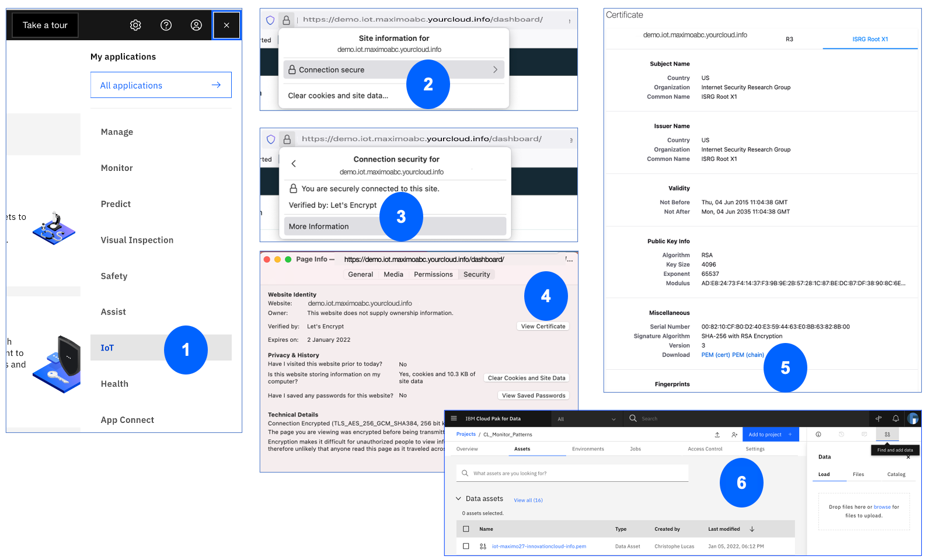Click signpost icon next to bell
The image size is (934, 560).
(x=878, y=418)
